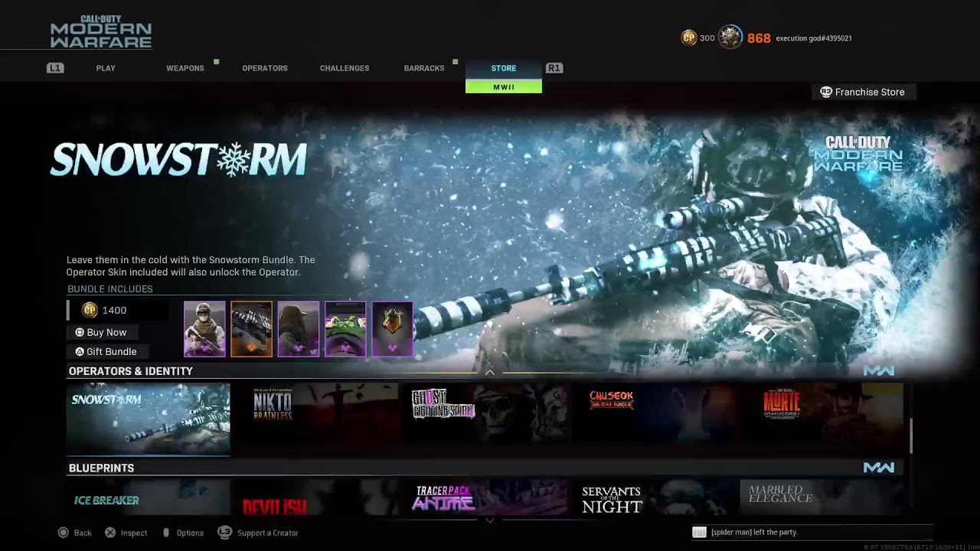Click the green notification dot on Weapons
Image resolution: width=980 pixels, height=551 pixels.
tap(217, 61)
